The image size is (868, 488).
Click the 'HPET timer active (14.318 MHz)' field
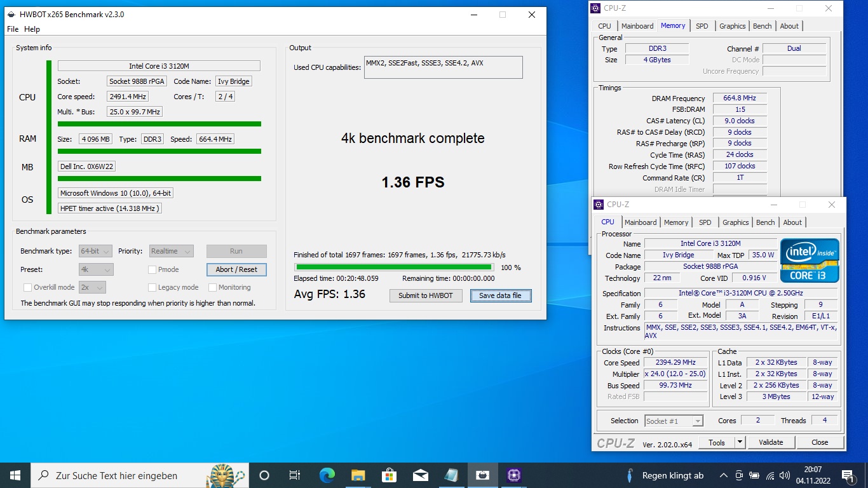(109, 208)
